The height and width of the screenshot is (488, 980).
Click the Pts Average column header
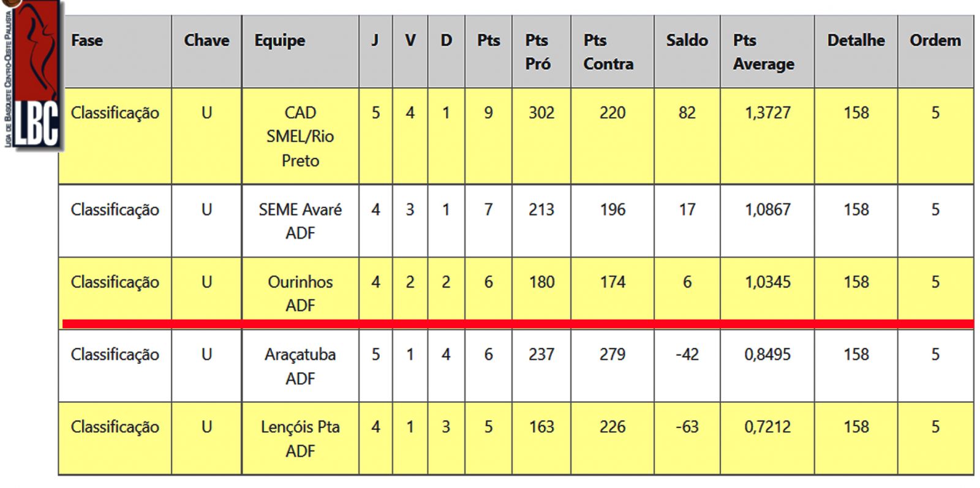tap(763, 52)
